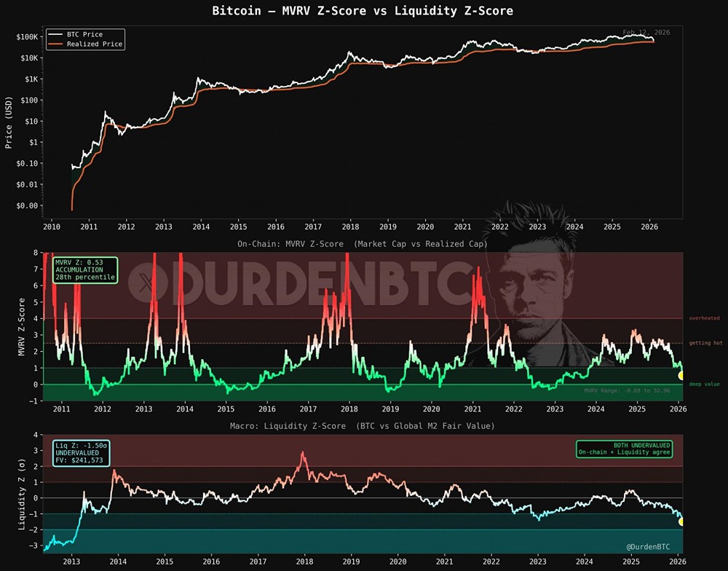The height and width of the screenshot is (571, 728).
Task: Click the 'On-Chain: MVRV Z-Score' subtitle
Action: (x=290, y=244)
